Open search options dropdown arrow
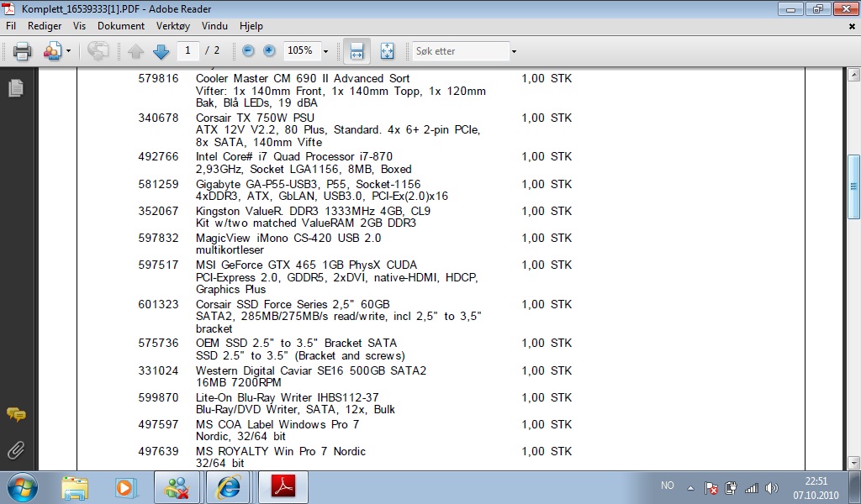This screenshot has height=504, width=861. [514, 51]
